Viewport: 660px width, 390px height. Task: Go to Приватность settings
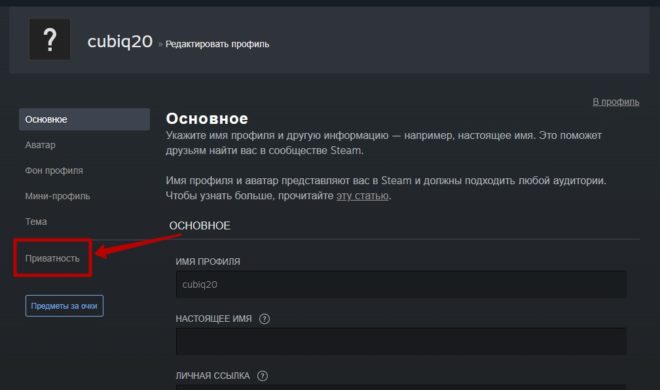(x=52, y=258)
